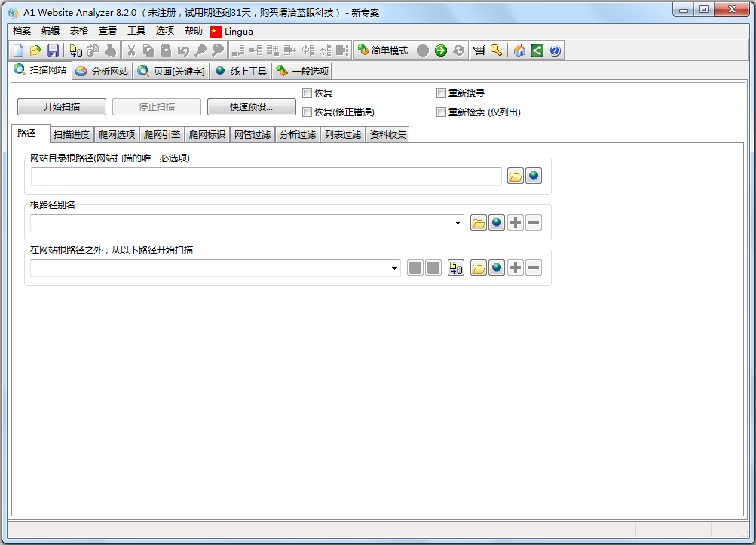Switch to the 分析网站 tab
The width and height of the screenshot is (756, 545).
(x=103, y=72)
